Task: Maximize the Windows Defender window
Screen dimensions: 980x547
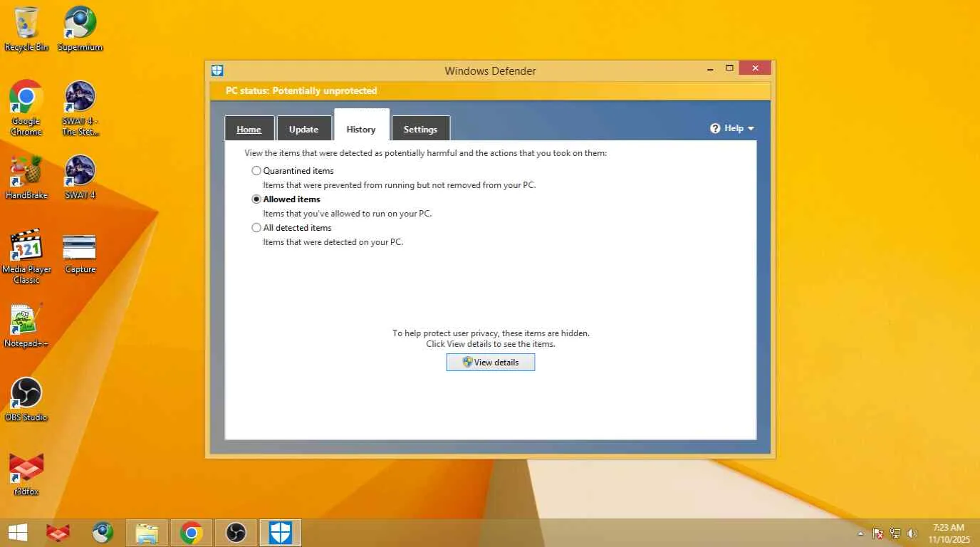Action: point(729,68)
